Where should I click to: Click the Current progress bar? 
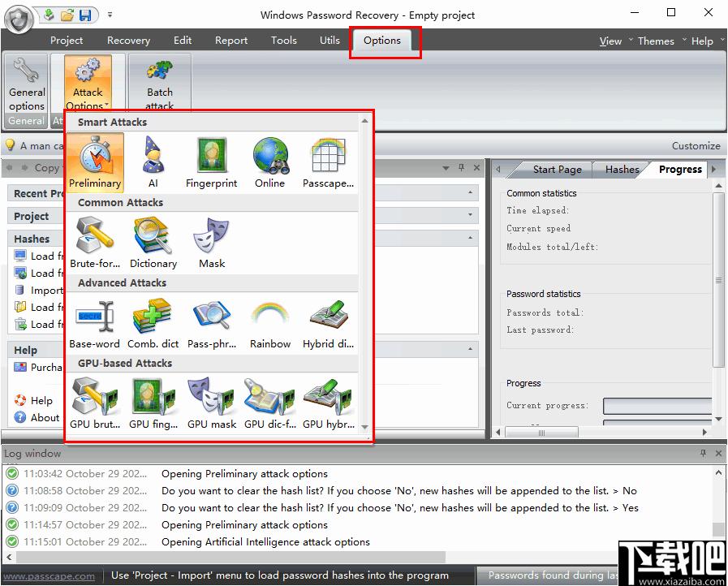point(657,406)
